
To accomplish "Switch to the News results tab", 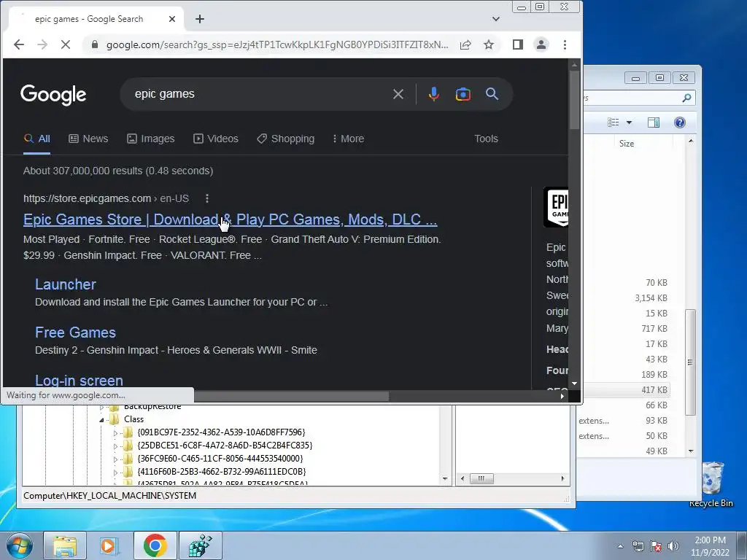I will pyautogui.click(x=88, y=139).
